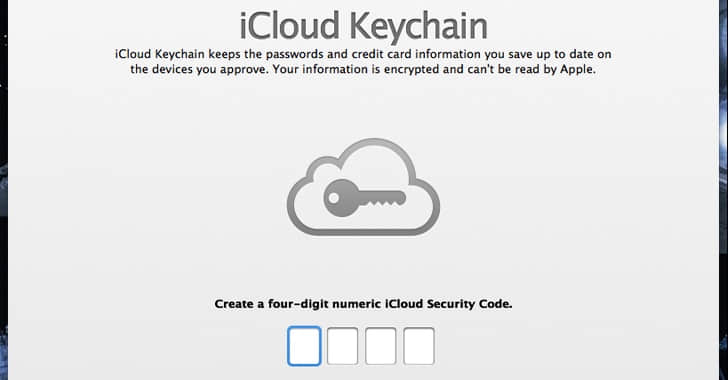Select the fourth security code digit box
Viewport: 728px width, 380px height.
(x=419, y=346)
